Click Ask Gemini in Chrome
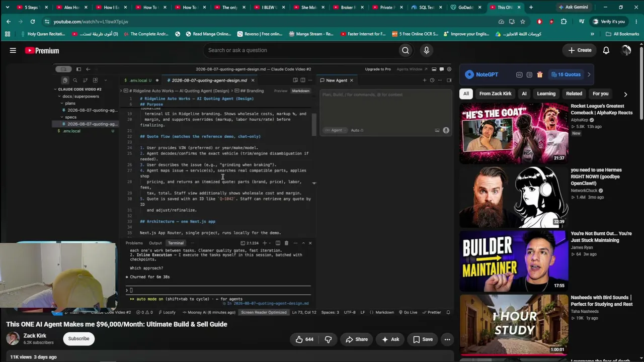 (573, 8)
